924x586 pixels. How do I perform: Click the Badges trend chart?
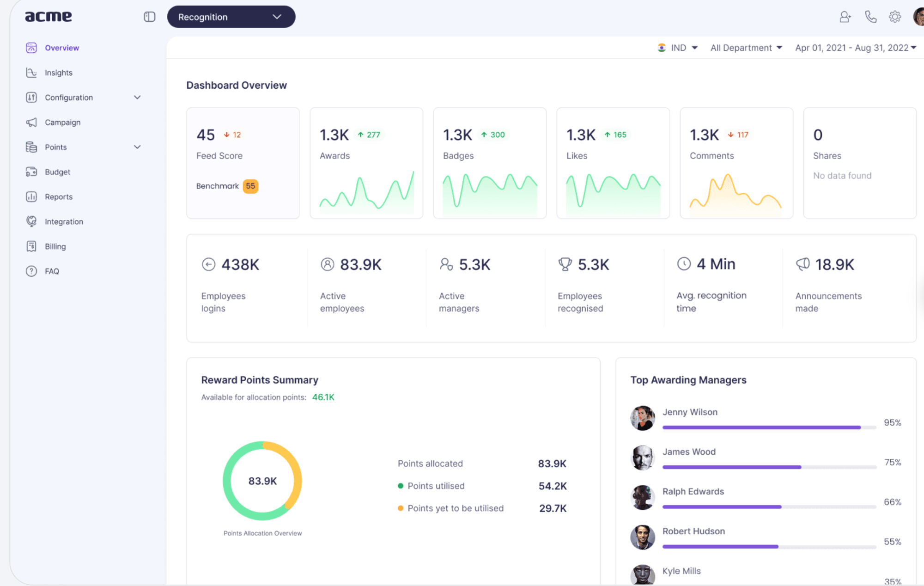[490, 194]
